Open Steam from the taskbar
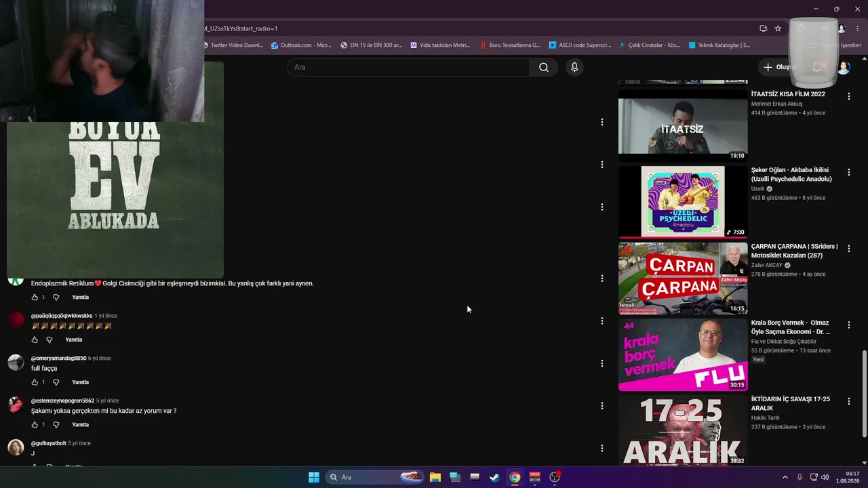This screenshot has width=868, height=488. point(495,477)
